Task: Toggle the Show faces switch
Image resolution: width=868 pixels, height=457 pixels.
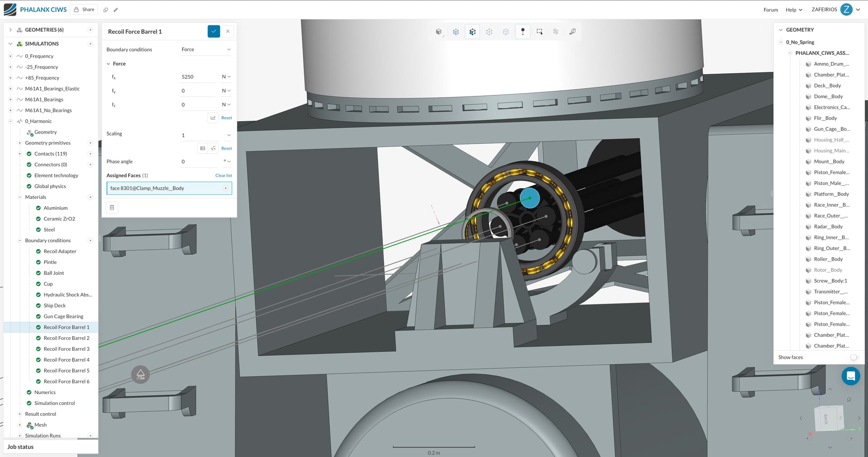Action: coord(854,357)
